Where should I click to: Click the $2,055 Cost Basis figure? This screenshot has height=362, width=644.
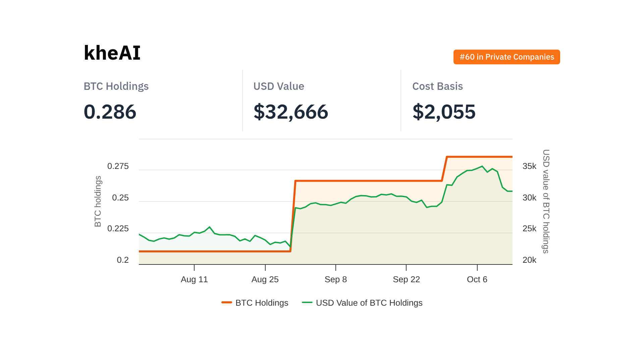[x=444, y=112]
